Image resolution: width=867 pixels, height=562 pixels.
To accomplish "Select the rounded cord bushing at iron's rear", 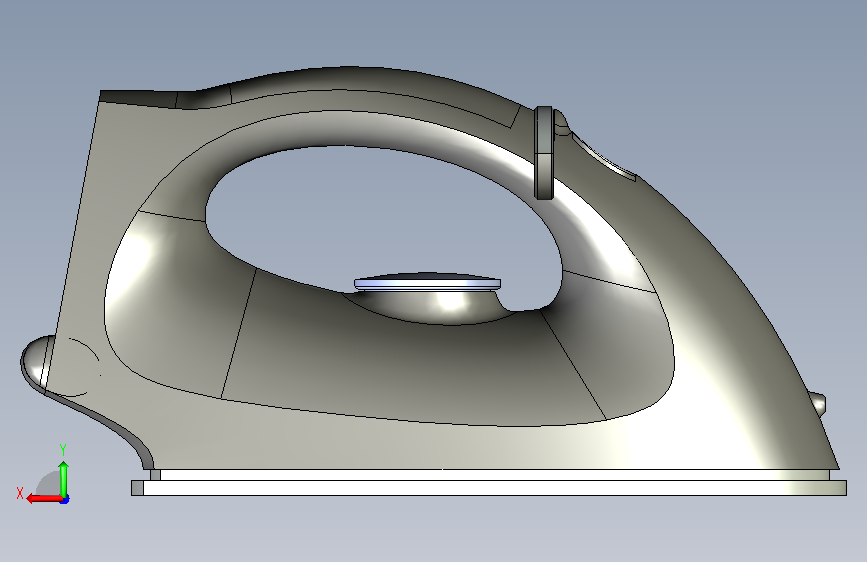I will 38,362.
